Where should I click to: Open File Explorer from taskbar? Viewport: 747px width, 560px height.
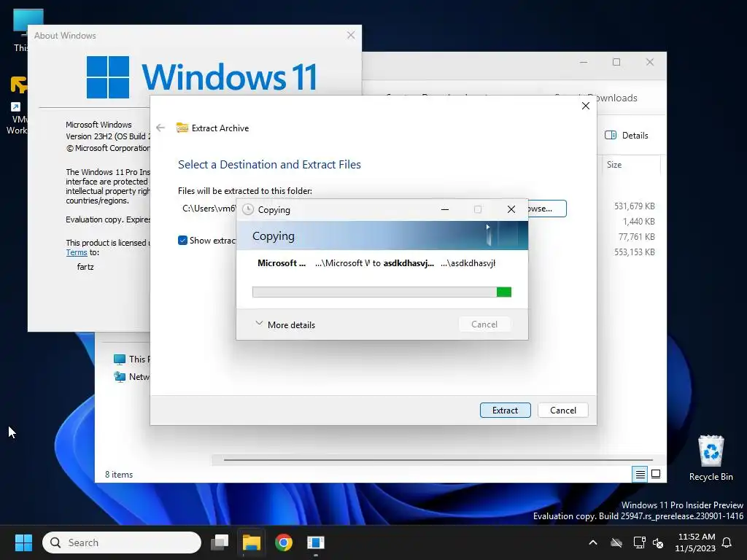click(252, 542)
